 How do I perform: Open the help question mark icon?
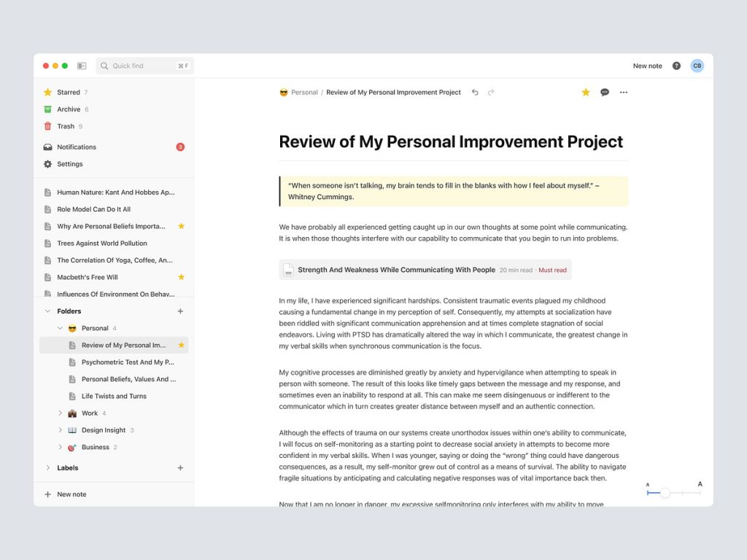676,66
